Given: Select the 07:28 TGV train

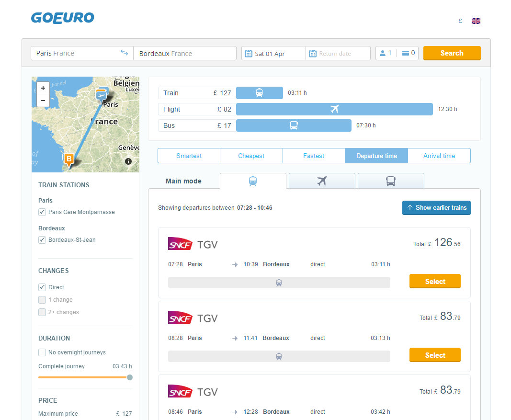Looking at the screenshot, I should 435,281.
